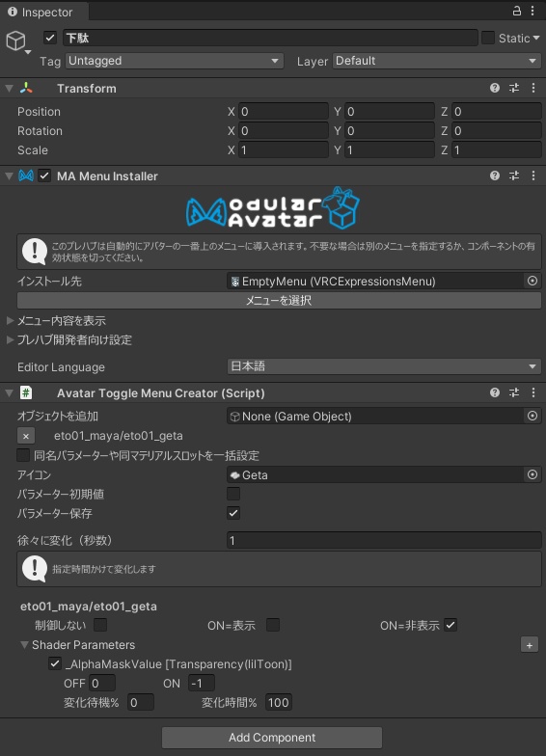Enable 同名パラメーターや同マテリアルスロットを一括設定 checkbox
Screen dimensions: 546x756
(x=23, y=455)
